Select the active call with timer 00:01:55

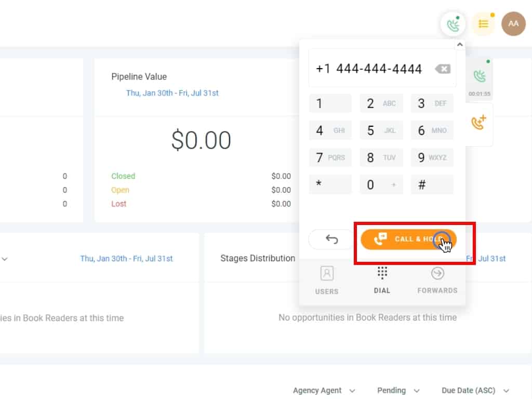(479, 79)
